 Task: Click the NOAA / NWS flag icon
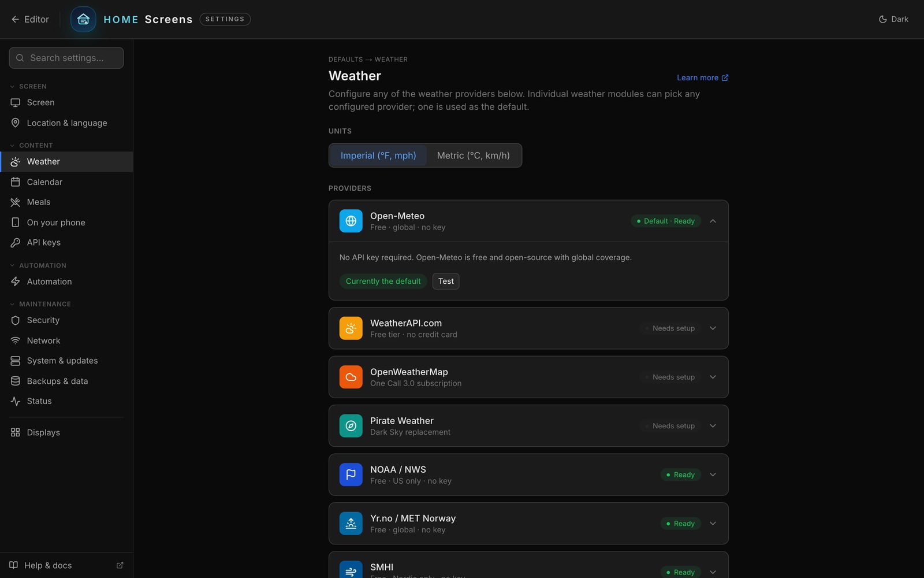pos(351,475)
